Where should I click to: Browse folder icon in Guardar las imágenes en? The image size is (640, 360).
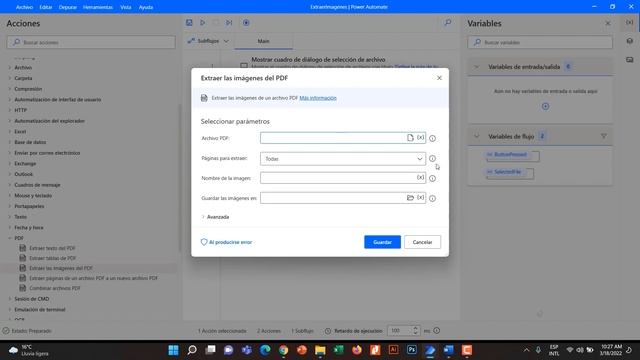pyautogui.click(x=410, y=198)
